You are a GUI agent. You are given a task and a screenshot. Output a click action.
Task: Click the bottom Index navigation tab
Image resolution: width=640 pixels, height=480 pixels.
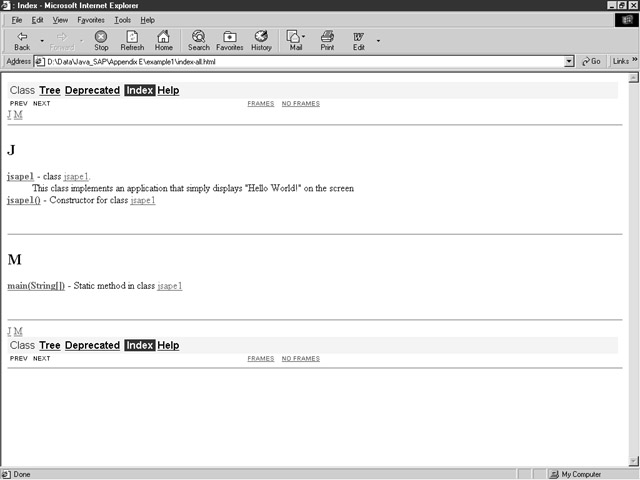tap(140, 345)
